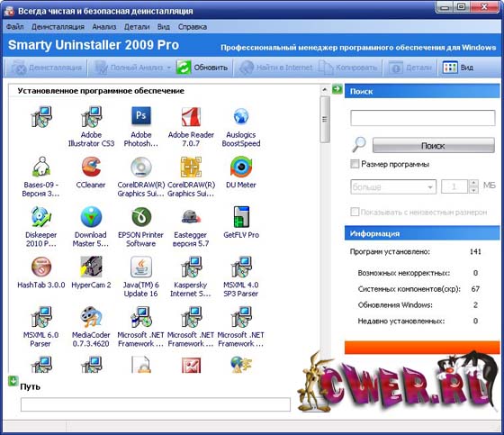Open the Деинсталляция menu

point(58,27)
